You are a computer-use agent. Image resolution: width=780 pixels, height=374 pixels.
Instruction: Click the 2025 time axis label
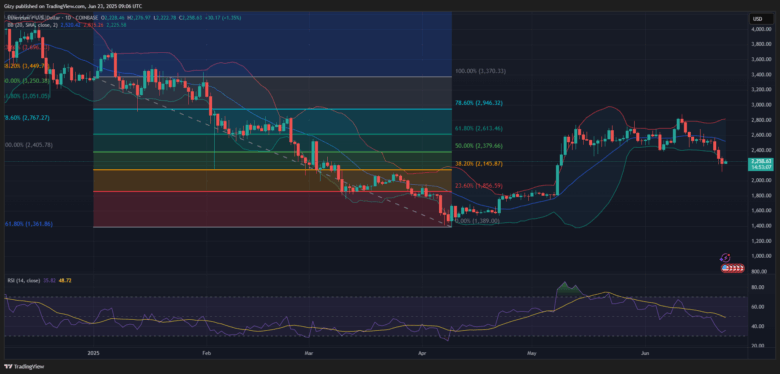pyautogui.click(x=94, y=353)
